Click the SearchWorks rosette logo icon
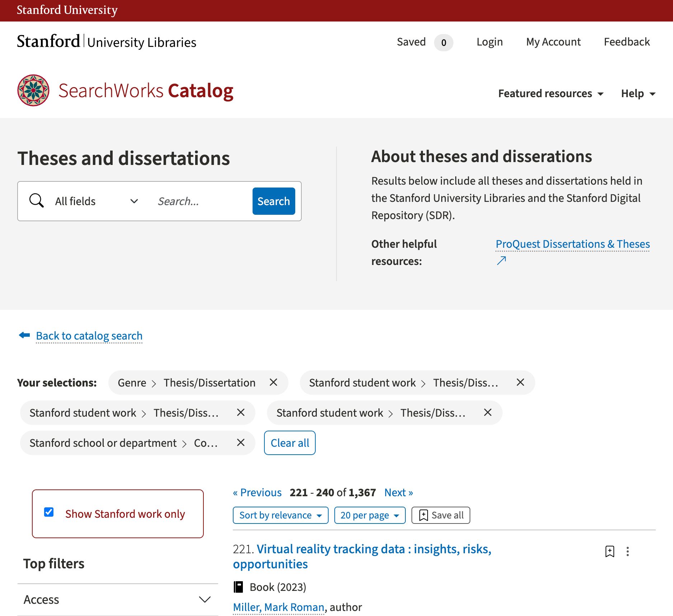 (33, 90)
